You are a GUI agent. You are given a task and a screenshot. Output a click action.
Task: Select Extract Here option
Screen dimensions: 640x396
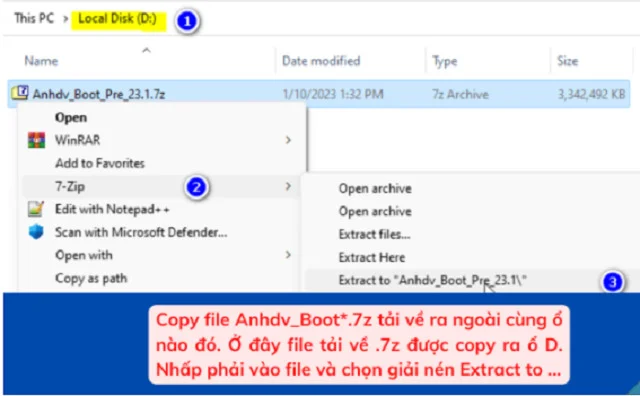(372, 258)
